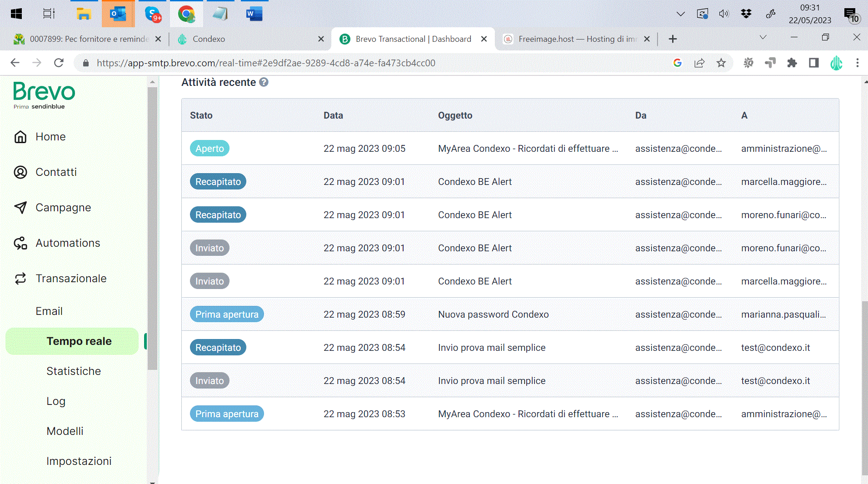
Task: Select subject Nuova password Condexo
Action: tap(493, 314)
